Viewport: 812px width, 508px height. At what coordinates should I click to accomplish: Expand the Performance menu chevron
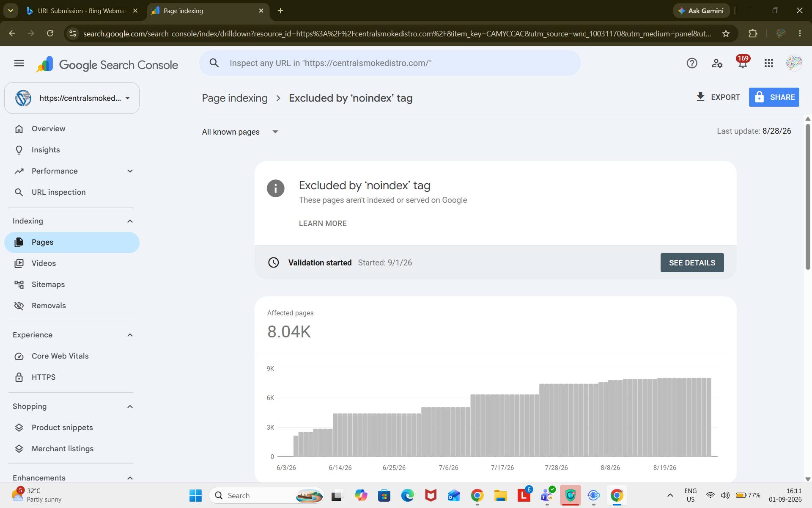point(130,171)
